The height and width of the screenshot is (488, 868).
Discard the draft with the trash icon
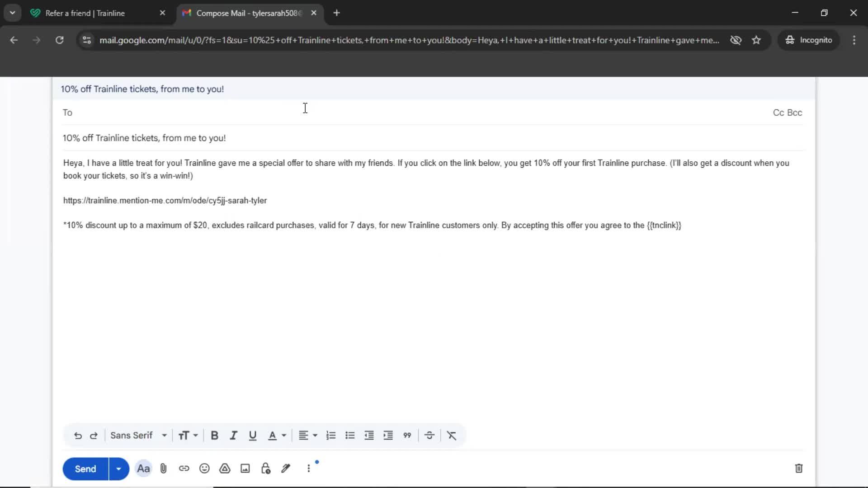[798, 469]
